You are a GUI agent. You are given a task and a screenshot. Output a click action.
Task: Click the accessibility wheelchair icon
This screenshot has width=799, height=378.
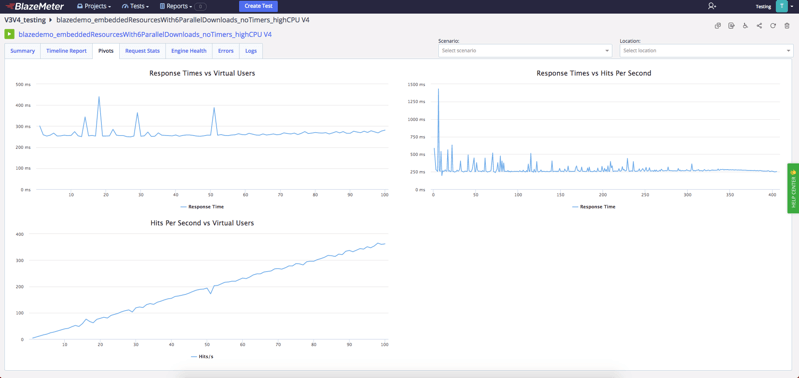[745, 26]
